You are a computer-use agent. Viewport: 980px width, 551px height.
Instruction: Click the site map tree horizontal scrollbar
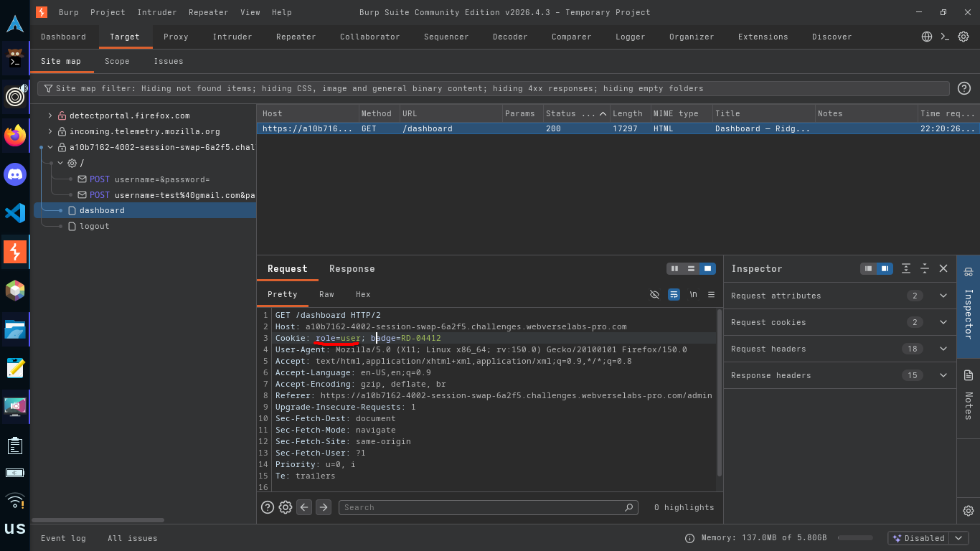[x=98, y=520]
